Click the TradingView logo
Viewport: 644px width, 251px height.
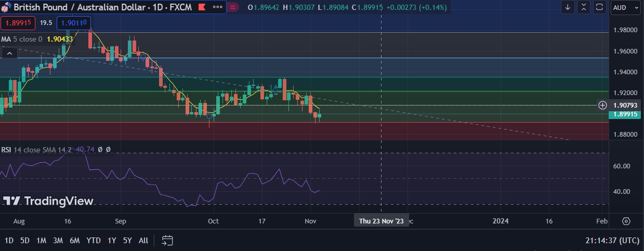pos(48,201)
